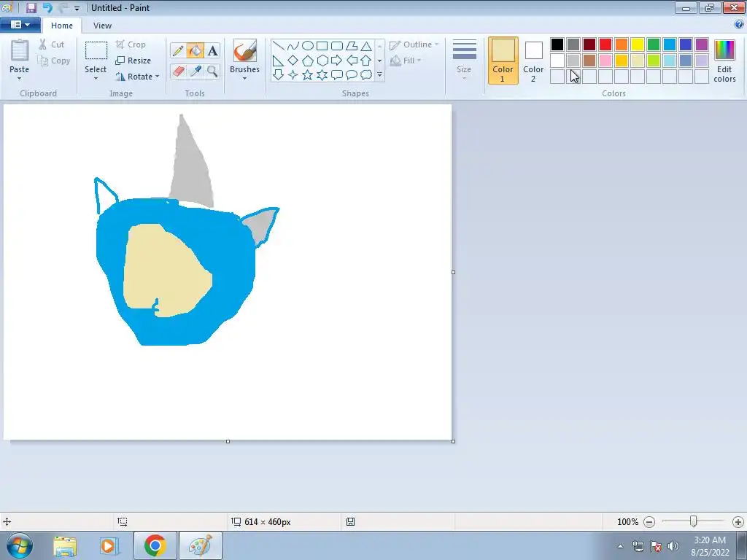Choose the Polygon shape
This screenshot has width=747, height=560.
tap(352, 46)
